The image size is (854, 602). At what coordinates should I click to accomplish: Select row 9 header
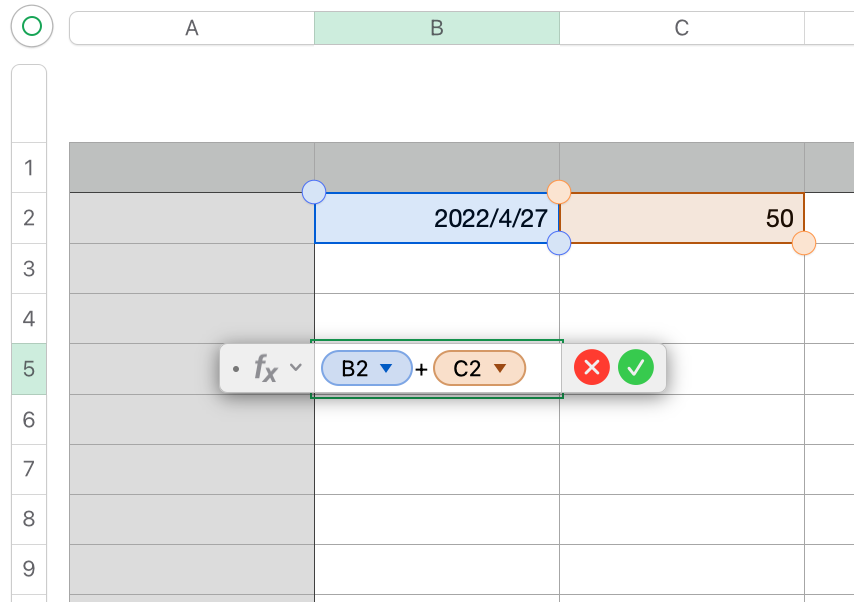(x=29, y=569)
